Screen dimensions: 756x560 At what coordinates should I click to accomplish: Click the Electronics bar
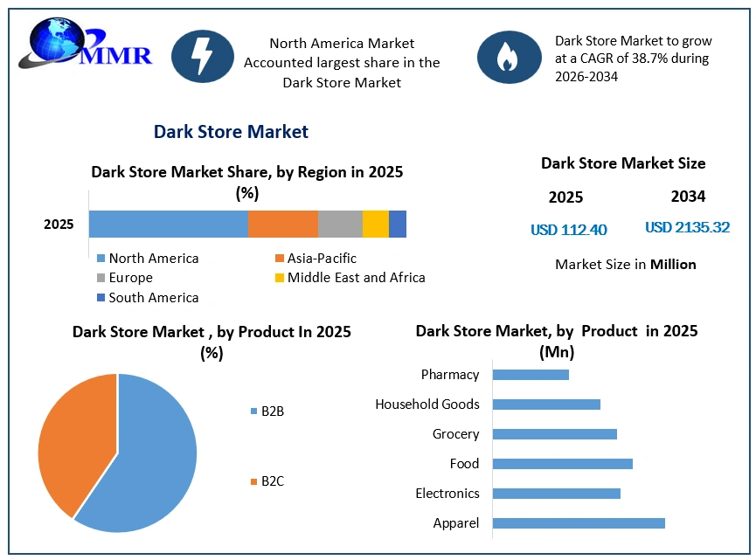click(557, 494)
